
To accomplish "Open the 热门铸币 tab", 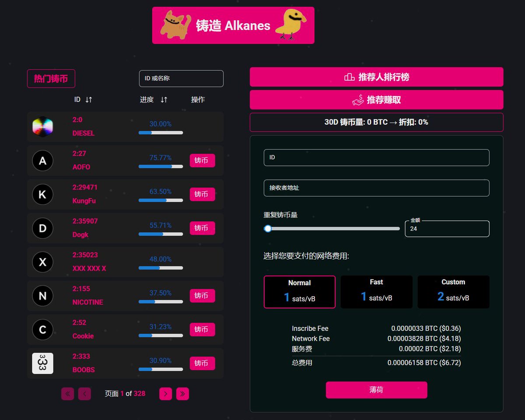I will coord(51,78).
